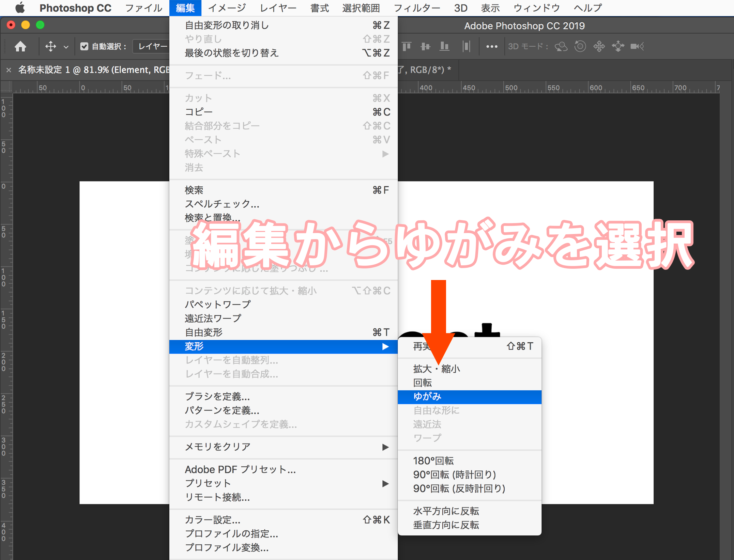Choose 180°回転 in transform submenu

coord(470,461)
